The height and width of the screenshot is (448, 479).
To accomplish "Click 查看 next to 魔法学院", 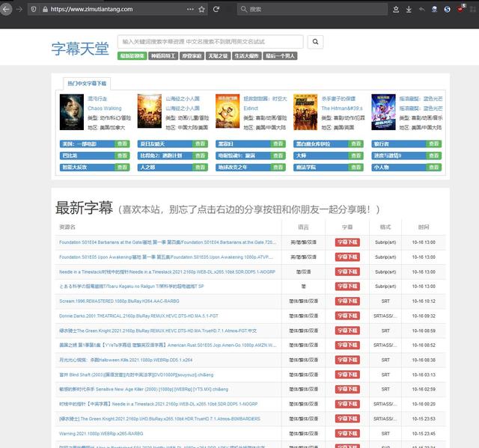I will click(x=356, y=168).
